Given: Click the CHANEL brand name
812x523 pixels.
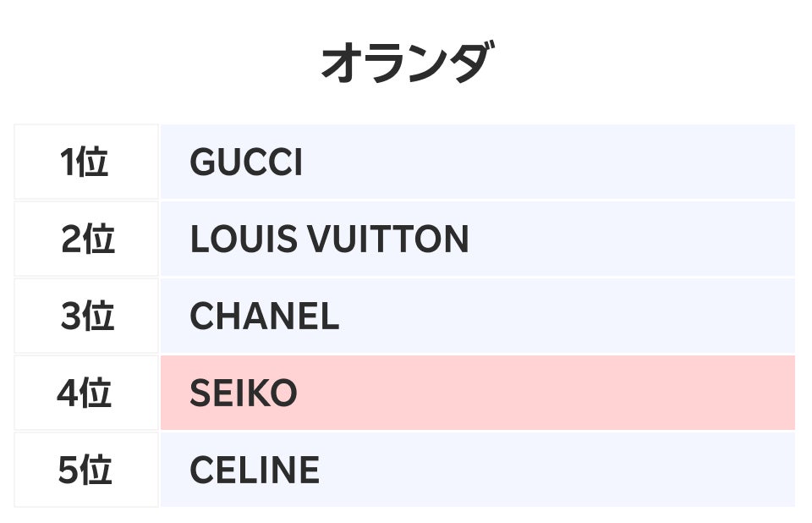Looking at the screenshot, I should point(264,317).
